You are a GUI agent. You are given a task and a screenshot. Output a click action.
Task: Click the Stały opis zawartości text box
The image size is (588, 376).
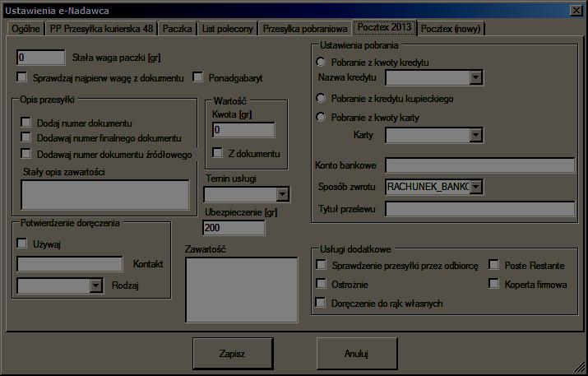[105, 194]
